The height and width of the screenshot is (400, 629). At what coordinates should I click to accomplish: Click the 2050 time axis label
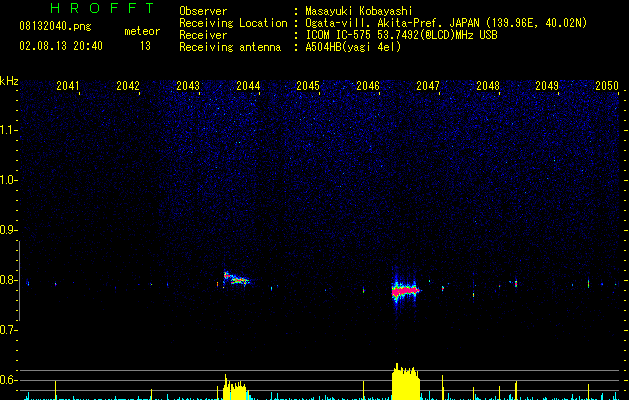[607, 86]
